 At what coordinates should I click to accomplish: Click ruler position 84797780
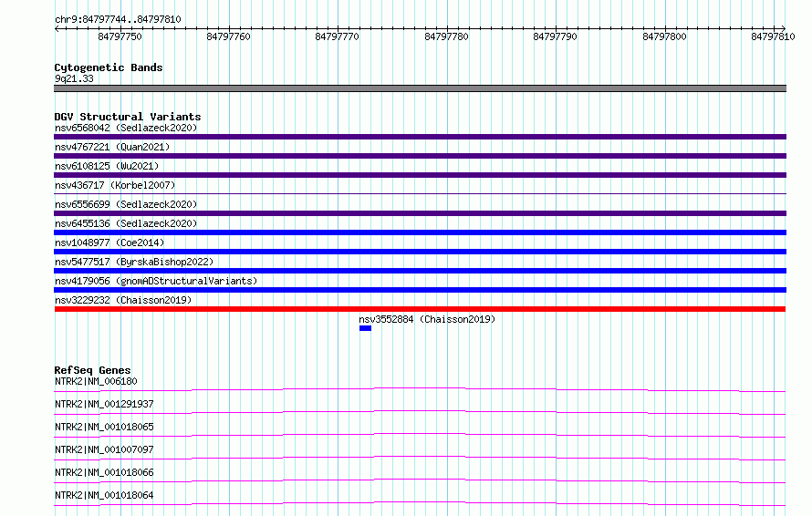pyautogui.click(x=446, y=36)
